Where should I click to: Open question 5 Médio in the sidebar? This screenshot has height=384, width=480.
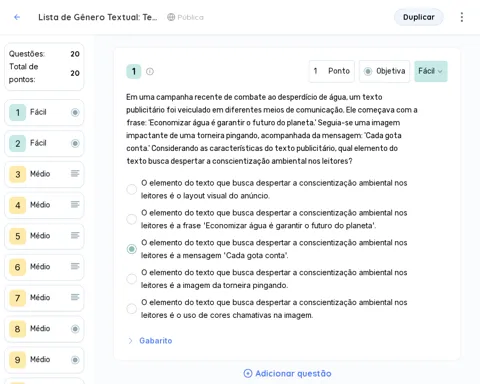(x=44, y=236)
